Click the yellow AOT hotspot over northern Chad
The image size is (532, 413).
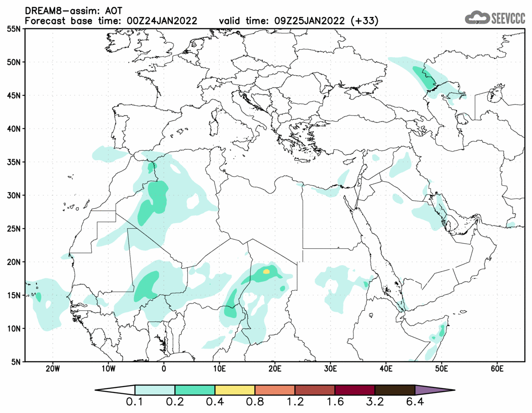tap(266, 271)
